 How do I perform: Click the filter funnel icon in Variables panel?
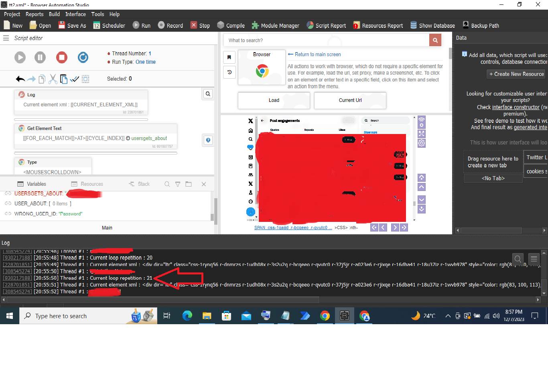coord(177,184)
